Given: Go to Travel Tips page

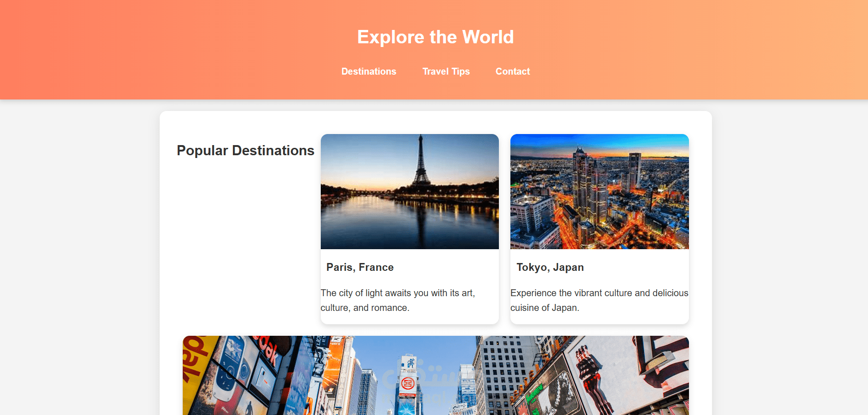Looking at the screenshot, I should click(446, 71).
